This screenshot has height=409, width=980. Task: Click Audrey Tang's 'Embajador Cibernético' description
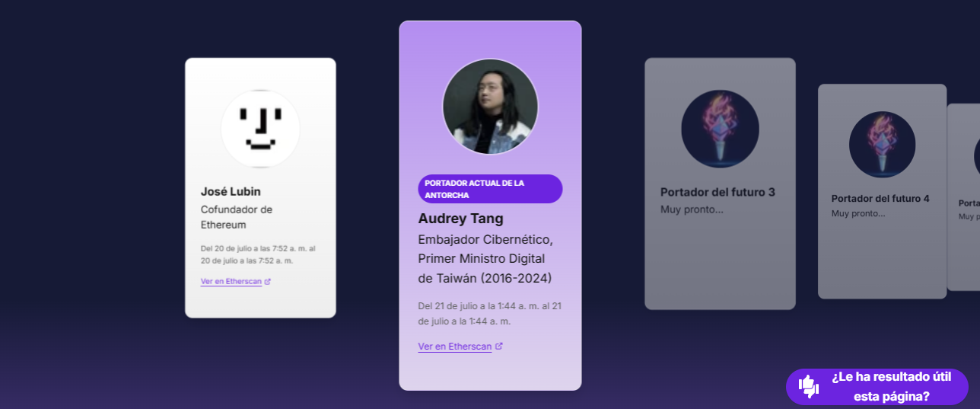[x=486, y=259]
